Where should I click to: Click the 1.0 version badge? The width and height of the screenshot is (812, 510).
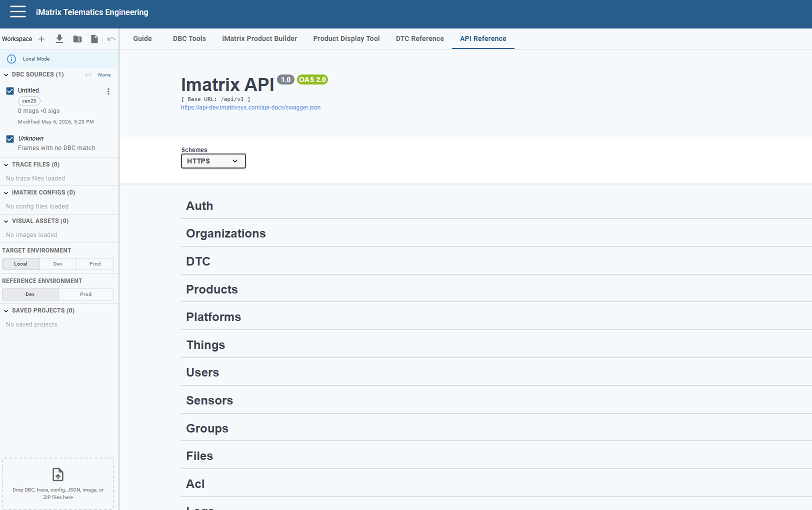click(x=286, y=79)
